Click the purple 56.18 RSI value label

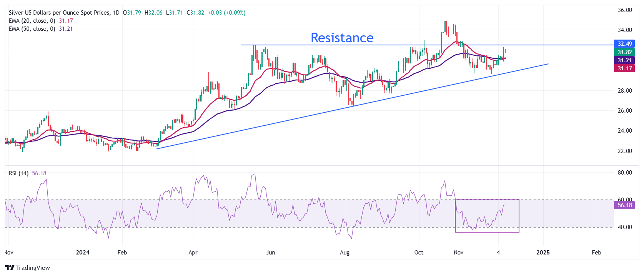[625, 205]
